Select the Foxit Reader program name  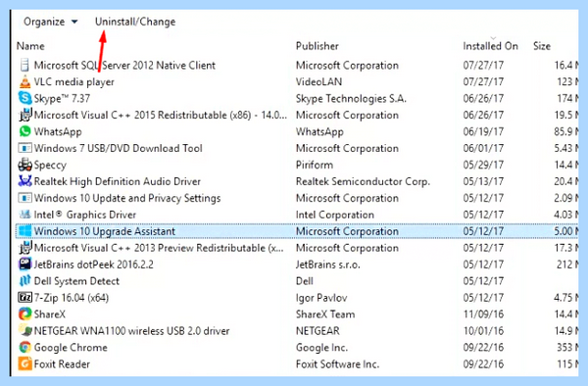tap(62, 363)
